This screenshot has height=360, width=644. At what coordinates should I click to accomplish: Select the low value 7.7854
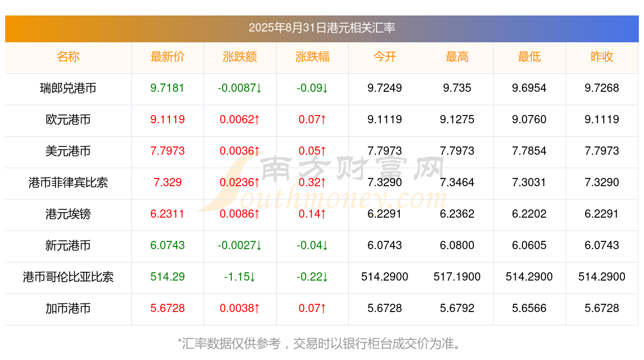pyautogui.click(x=530, y=151)
